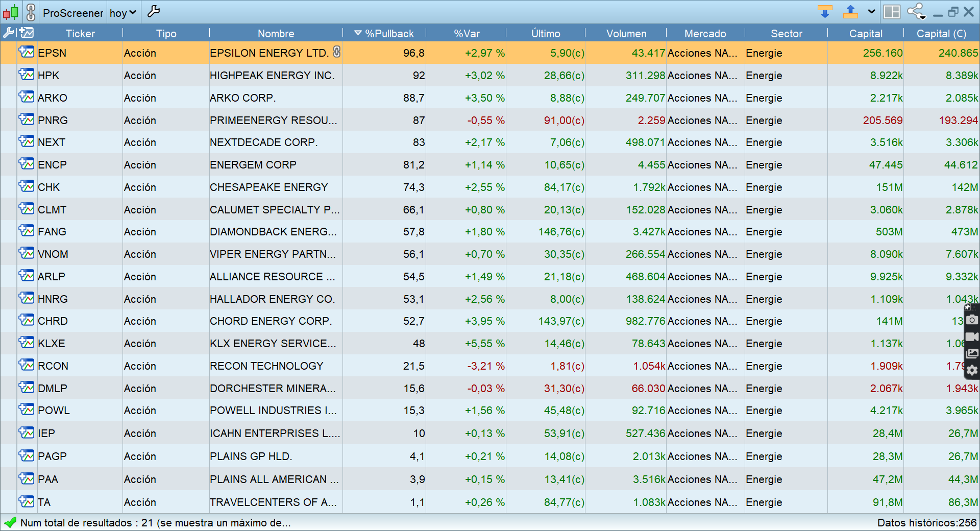
Task: Open the chart icon for FANG
Action: pos(27,231)
